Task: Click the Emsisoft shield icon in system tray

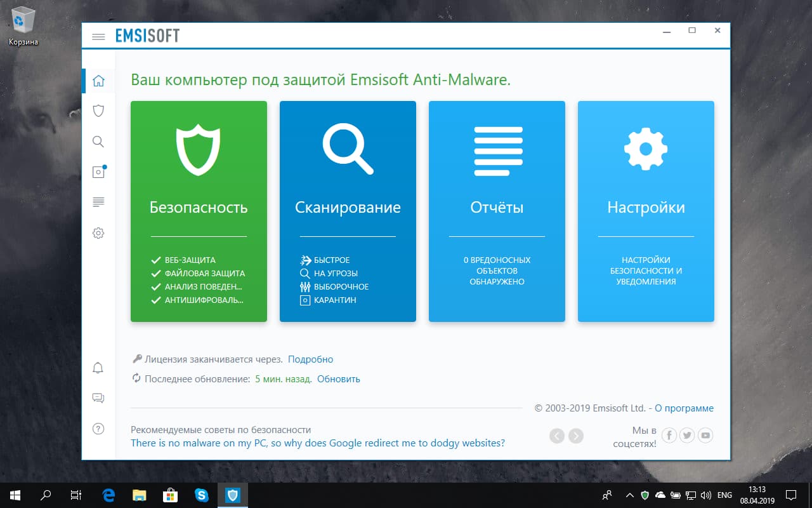Action: point(646,495)
